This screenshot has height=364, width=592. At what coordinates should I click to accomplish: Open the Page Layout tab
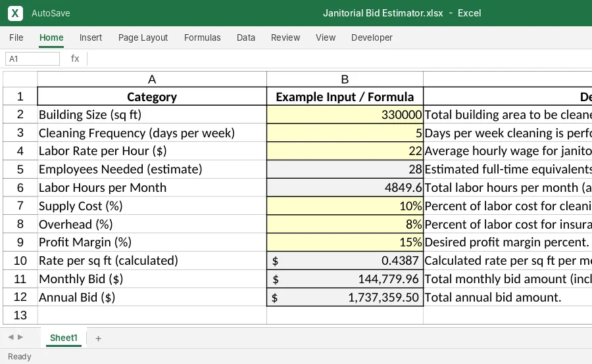coord(143,37)
